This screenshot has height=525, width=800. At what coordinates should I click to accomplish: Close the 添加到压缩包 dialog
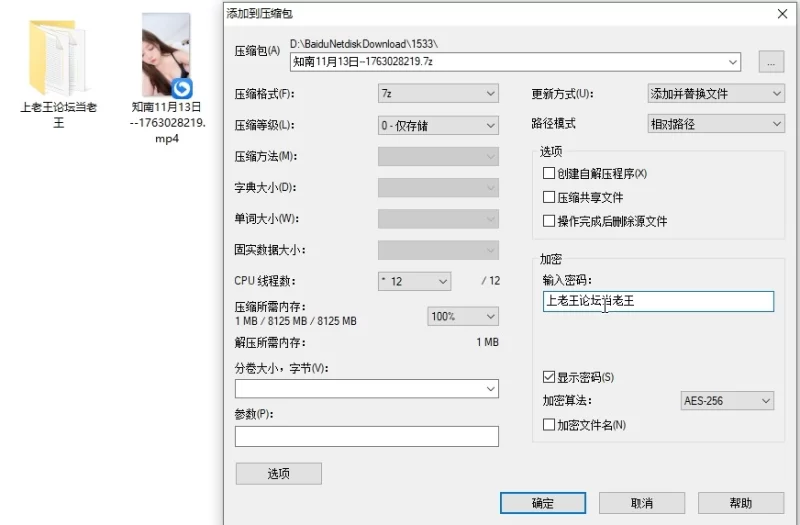(782, 14)
